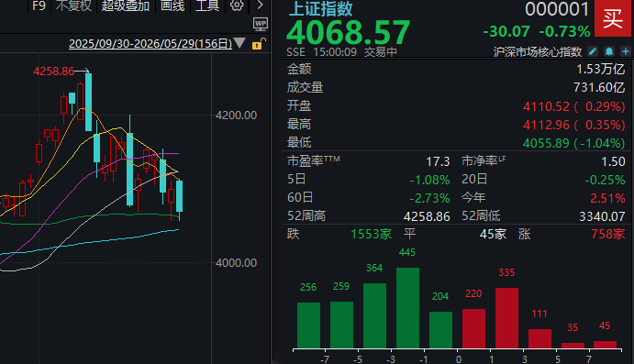Click the red distribution bar labeled 220

[473, 328]
